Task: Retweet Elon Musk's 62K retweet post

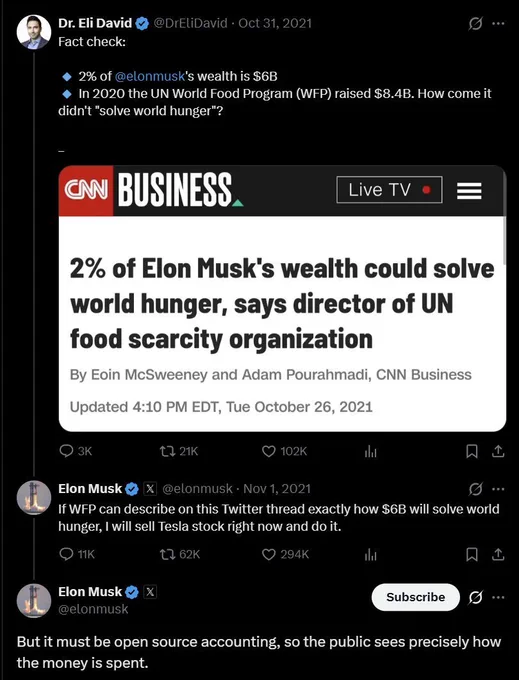Action: tap(165, 554)
